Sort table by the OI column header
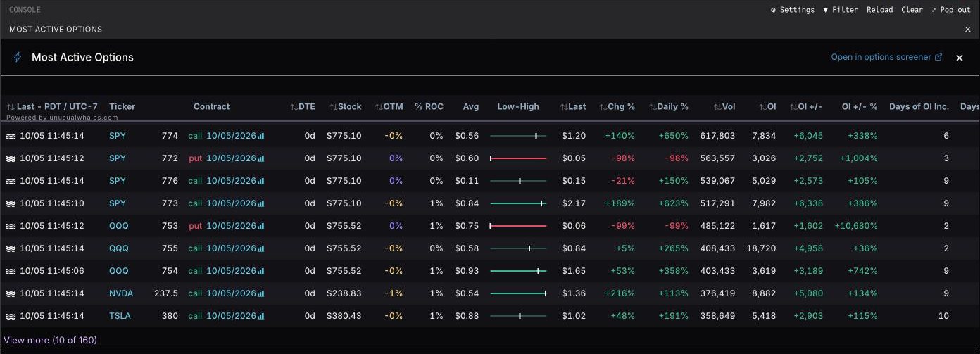The height and width of the screenshot is (354, 980). pos(767,106)
